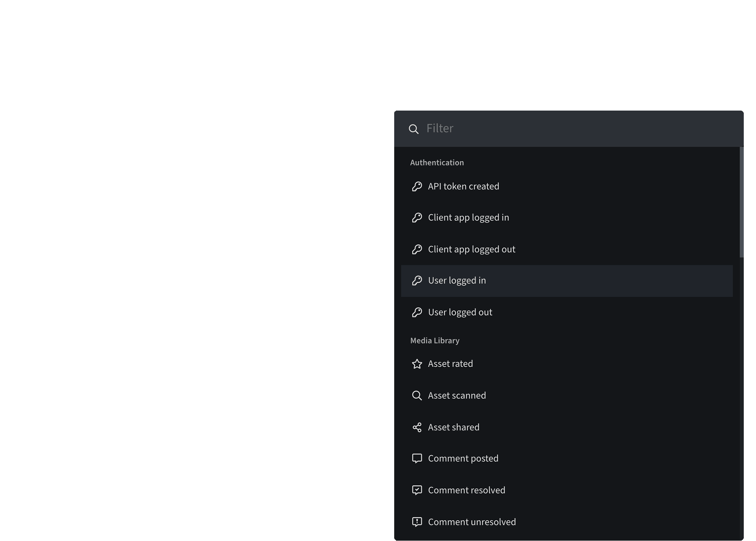The width and height of the screenshot is (756, 541).
Task: Choose the Comment unresolved event
Action: pyautogui.click(x=472, y=522)
